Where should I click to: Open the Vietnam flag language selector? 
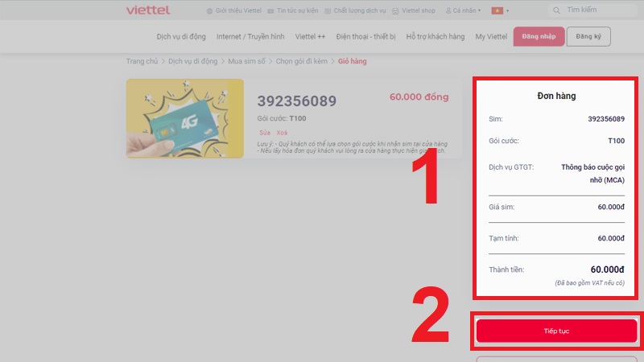500,10
